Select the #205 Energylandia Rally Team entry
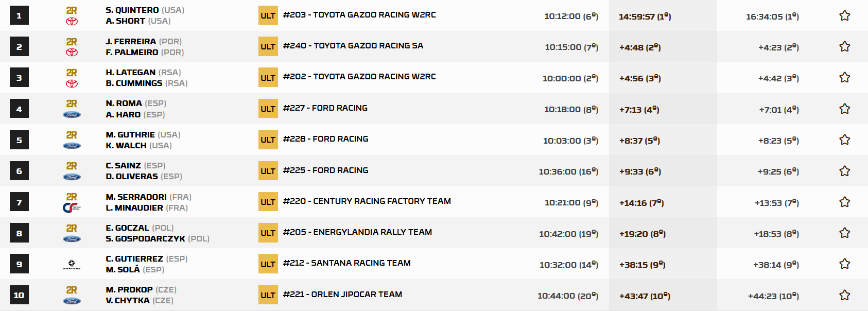This screenshot has height=311, width=868. click(x=357, y=232)
